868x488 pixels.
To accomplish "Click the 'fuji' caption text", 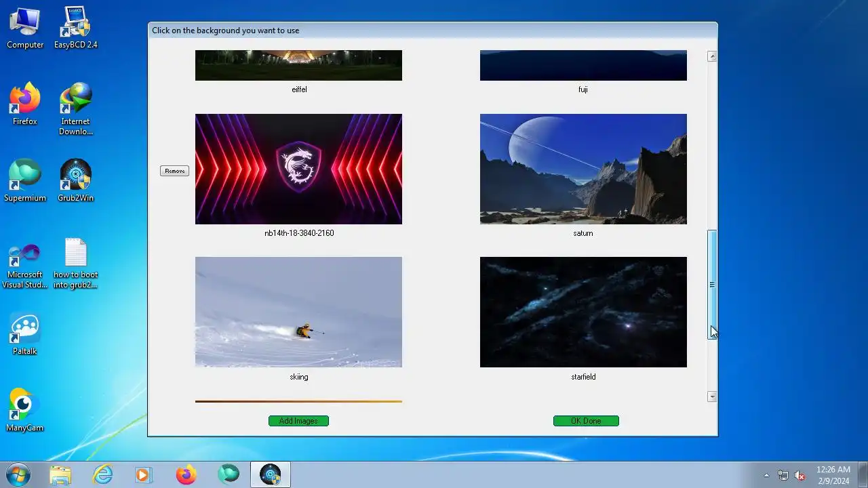I will coord(583,89).
